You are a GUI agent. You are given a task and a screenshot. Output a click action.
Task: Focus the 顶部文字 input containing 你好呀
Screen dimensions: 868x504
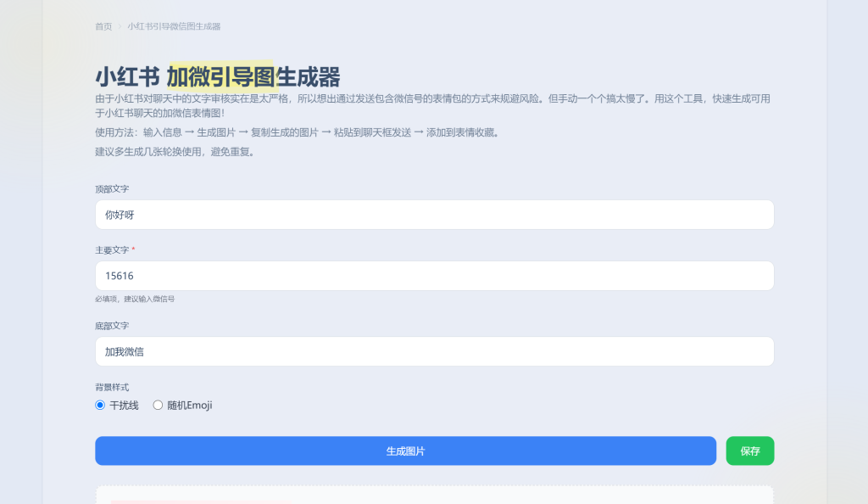point(435,215)
